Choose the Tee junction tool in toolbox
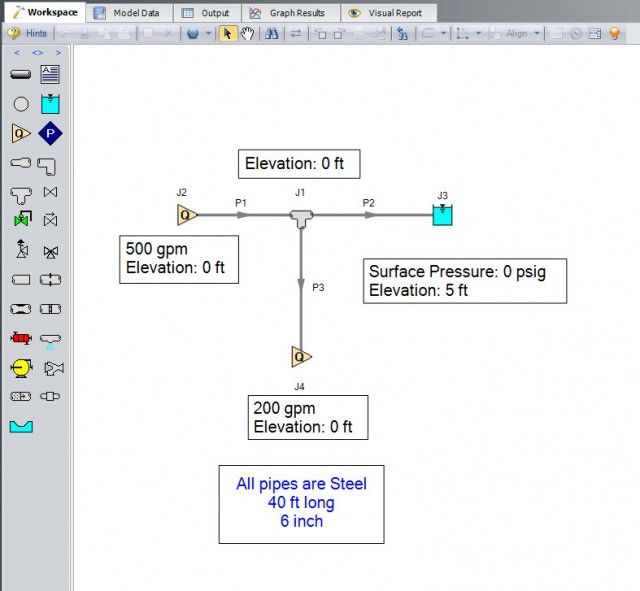 (20, 191)
